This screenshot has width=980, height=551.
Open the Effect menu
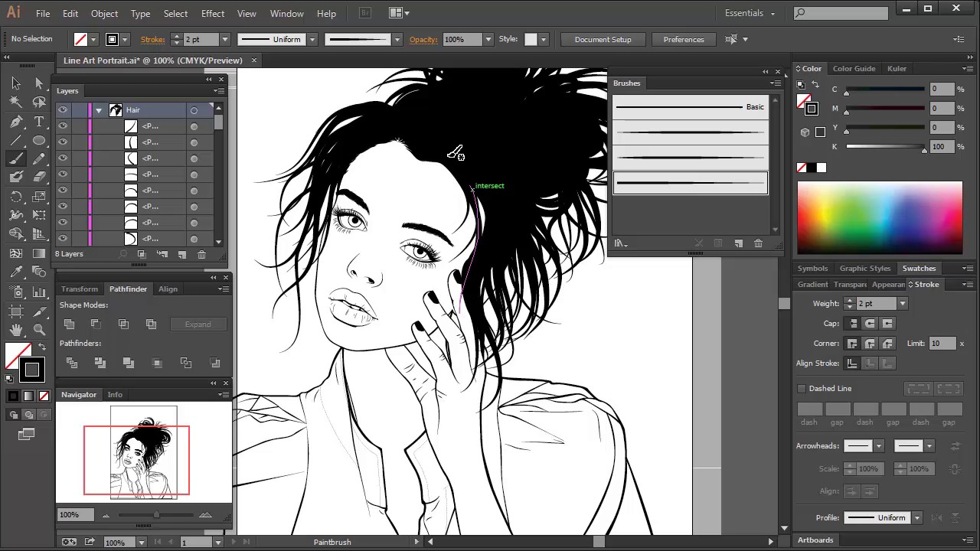pos(213,14)
